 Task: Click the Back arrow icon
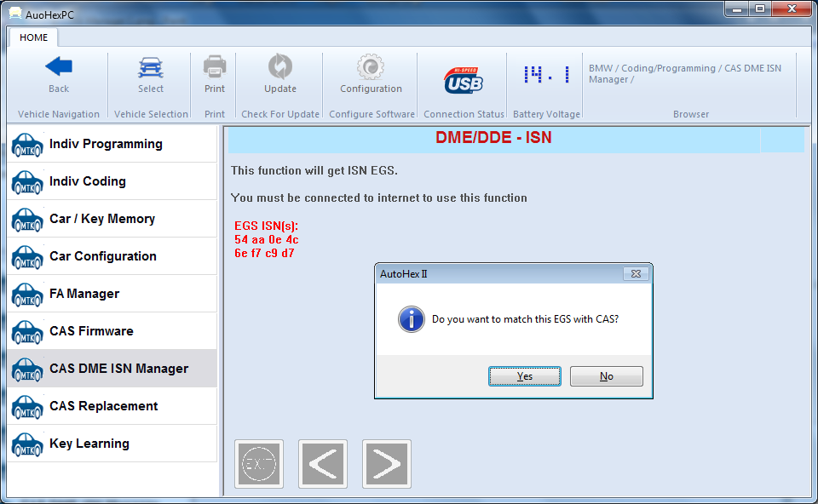coord(58,68)
